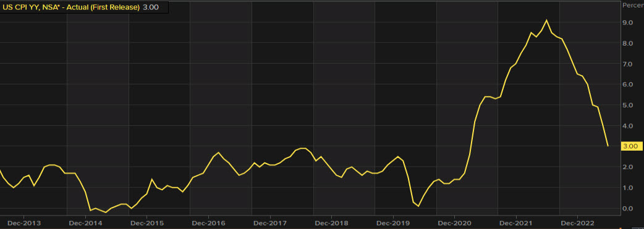Click the Dec-2013 date axis label
This screenshot has height=229, width=644.
23,223
